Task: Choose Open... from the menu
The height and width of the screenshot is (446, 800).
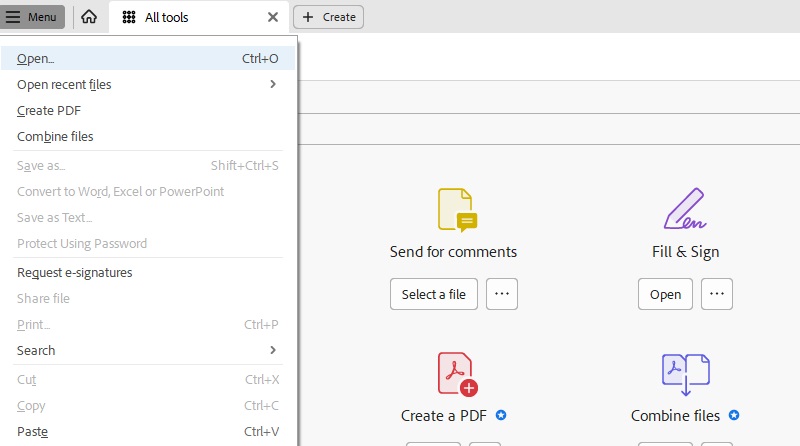Action: tap(148, 58)
